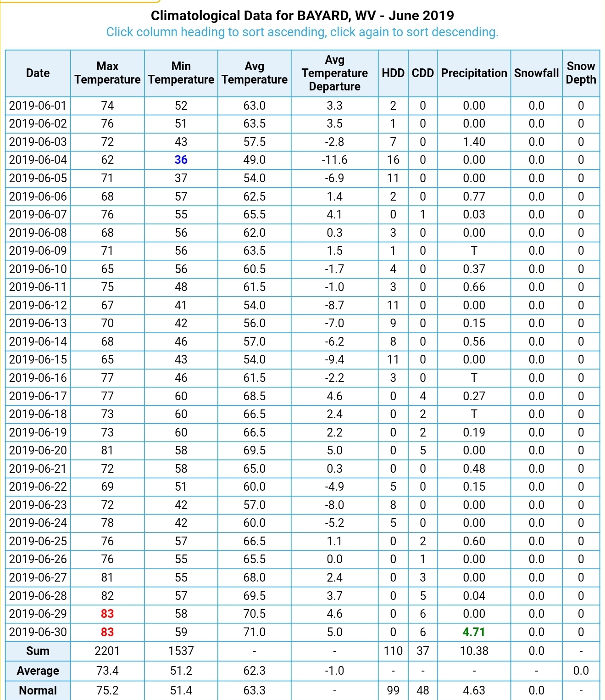The image size is (605, 700).
Task: Select the blue record low 36 value
Action: click(181, 160)
